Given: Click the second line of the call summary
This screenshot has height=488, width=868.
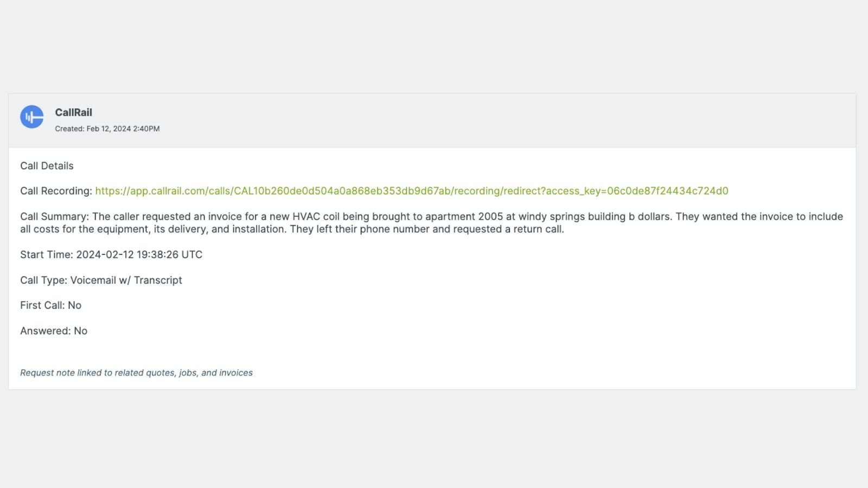Looking at the screenshot, I should [x=292, y=229].
